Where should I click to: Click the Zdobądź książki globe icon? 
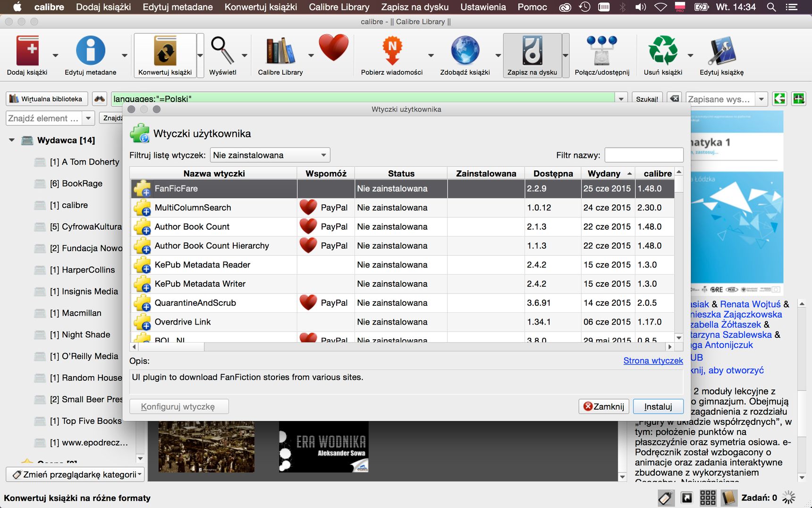(465, 51)
